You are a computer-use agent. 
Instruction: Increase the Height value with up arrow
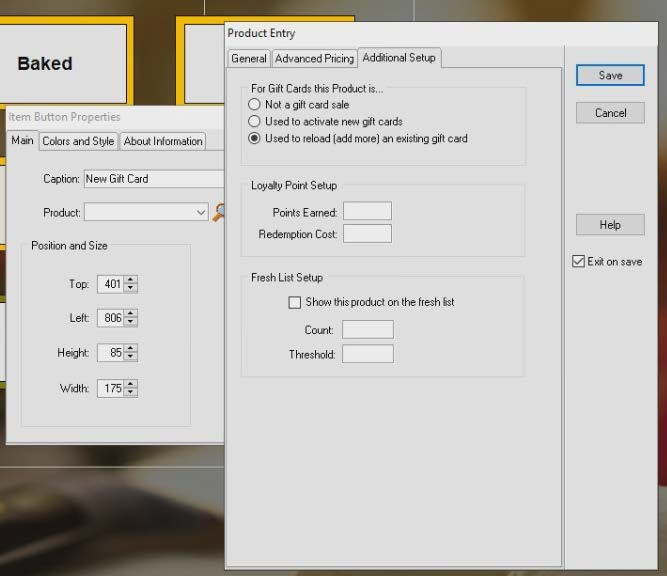point(131,349)
